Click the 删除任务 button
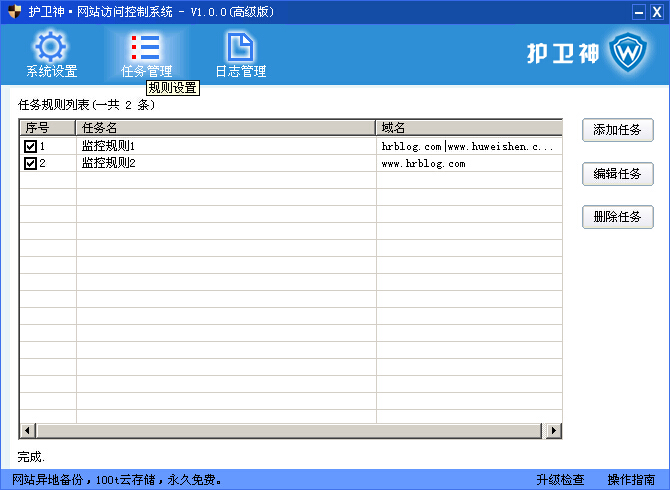Viewport: 670px width, 490px height. tap(617, 217)
